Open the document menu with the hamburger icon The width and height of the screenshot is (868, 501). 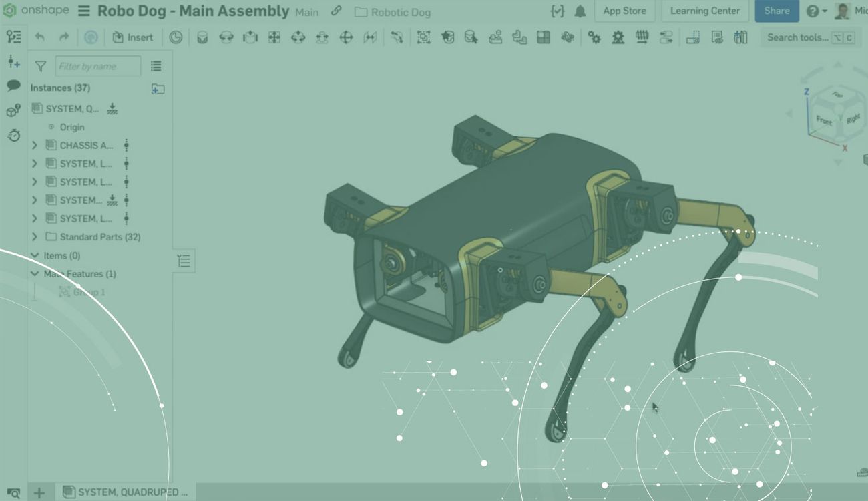point(83,11)
